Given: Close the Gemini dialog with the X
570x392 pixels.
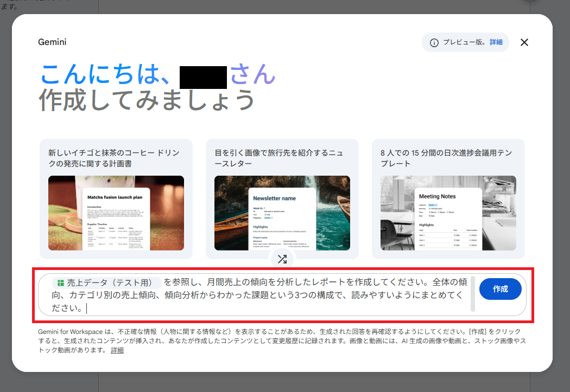Looking at the screenshot, I should 524,42.
